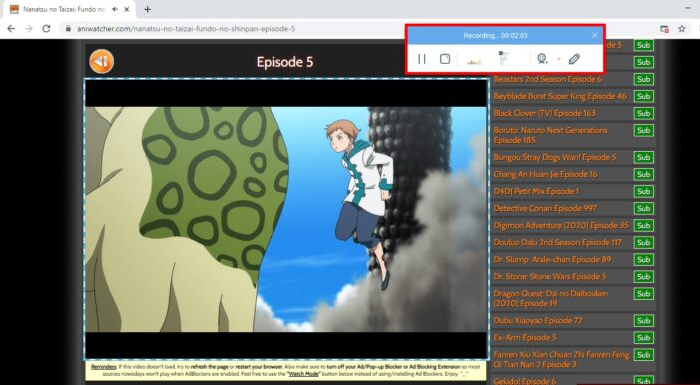The width and height of the screenshot is (700, 385).
Task: Click Sub badge next to Dubu Xiaoyao
Action: (643, 320)
